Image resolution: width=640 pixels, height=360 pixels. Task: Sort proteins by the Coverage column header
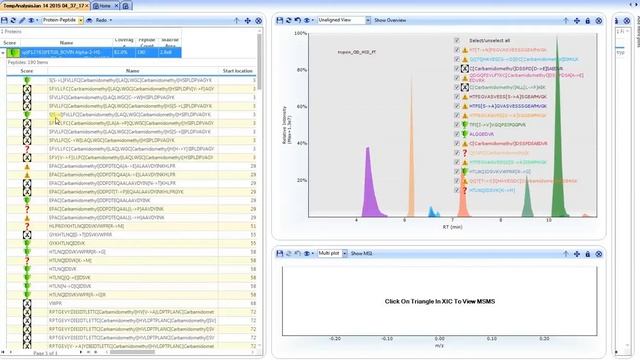124,42
